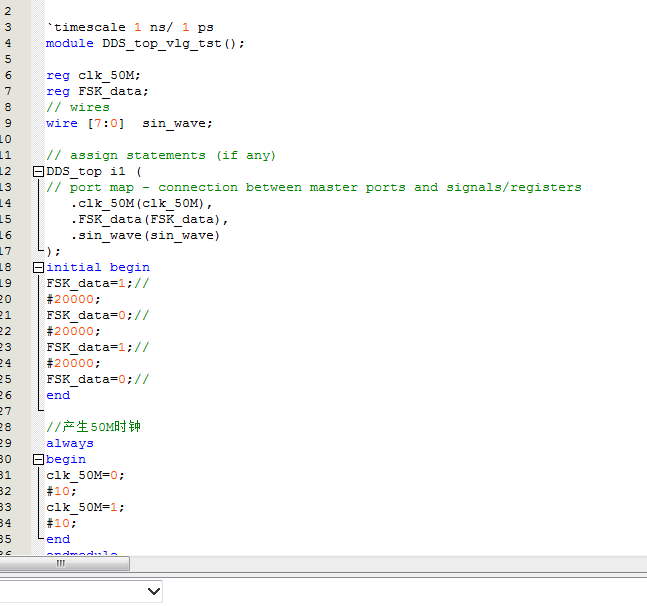Click the always keyword
The height and width of the screenshot is (606, 647).
point(70,443)
